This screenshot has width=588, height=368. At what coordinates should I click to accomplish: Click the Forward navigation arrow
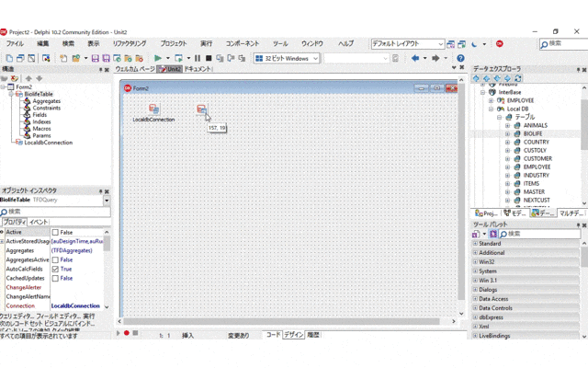tap(435, 58)
